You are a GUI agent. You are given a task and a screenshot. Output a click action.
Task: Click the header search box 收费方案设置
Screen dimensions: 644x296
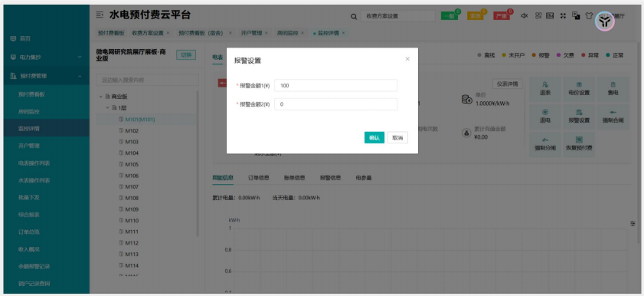click(398, 16)
